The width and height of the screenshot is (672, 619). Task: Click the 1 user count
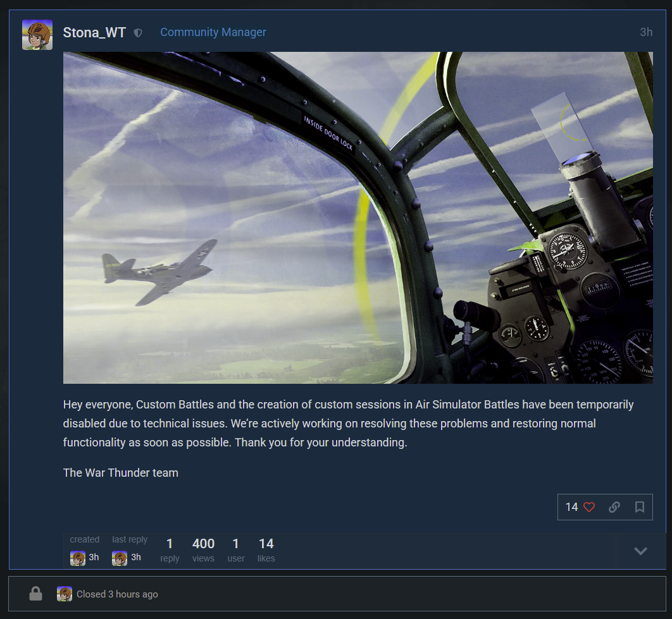(x=236, y=550)
